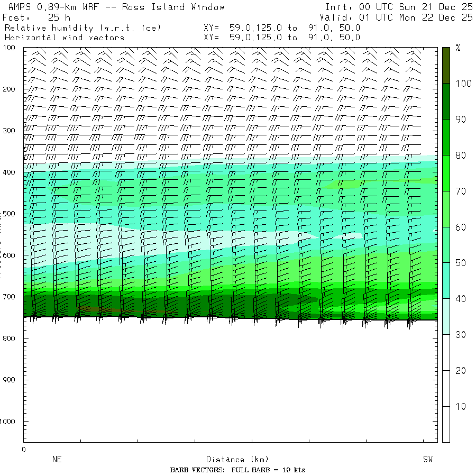The height and width of the screenshot is (476, 476).
Task: Pick the green 80–90 percent swatch
Action: tap(446, 137)
